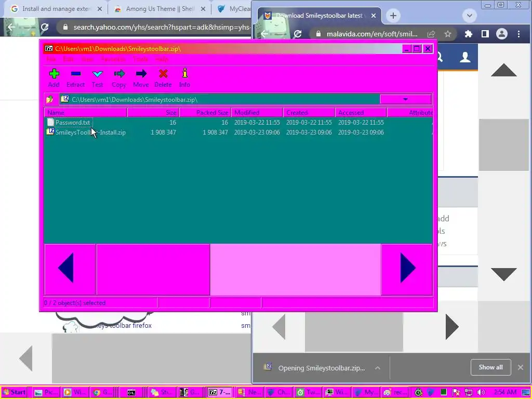Click the Extract toolbar icon
This screenshot has width=532, height=399.
tap(76, 78)
